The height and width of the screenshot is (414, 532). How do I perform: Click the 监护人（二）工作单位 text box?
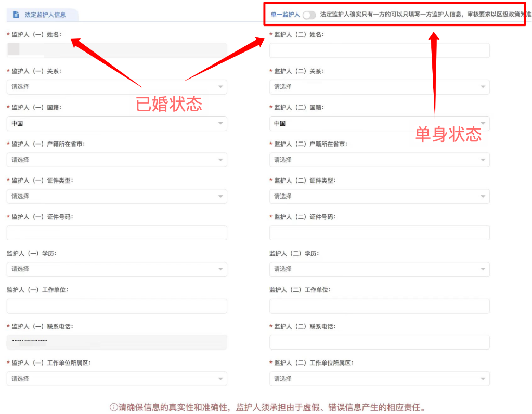[379, 306]
